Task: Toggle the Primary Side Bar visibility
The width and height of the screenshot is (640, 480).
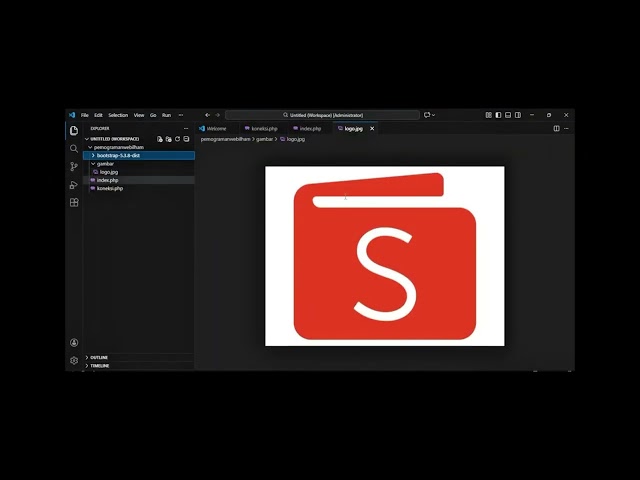Action: point(498,115)
